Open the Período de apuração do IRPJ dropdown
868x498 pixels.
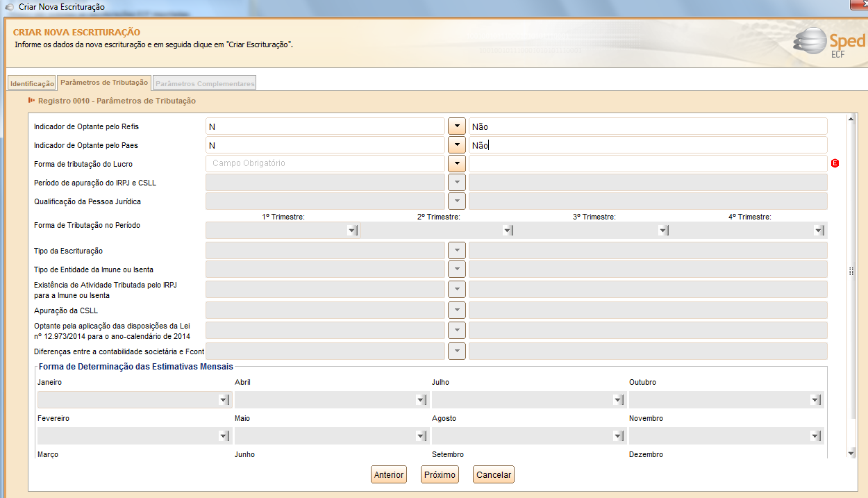[456, 183]
